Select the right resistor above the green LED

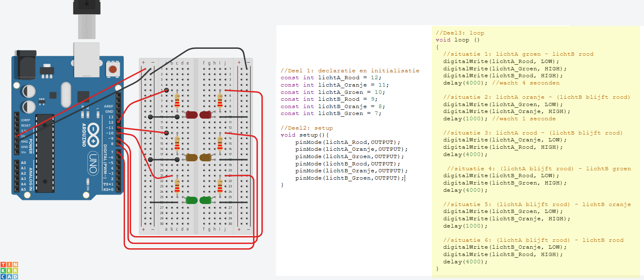pyautogui.click(x=220, y=186)
